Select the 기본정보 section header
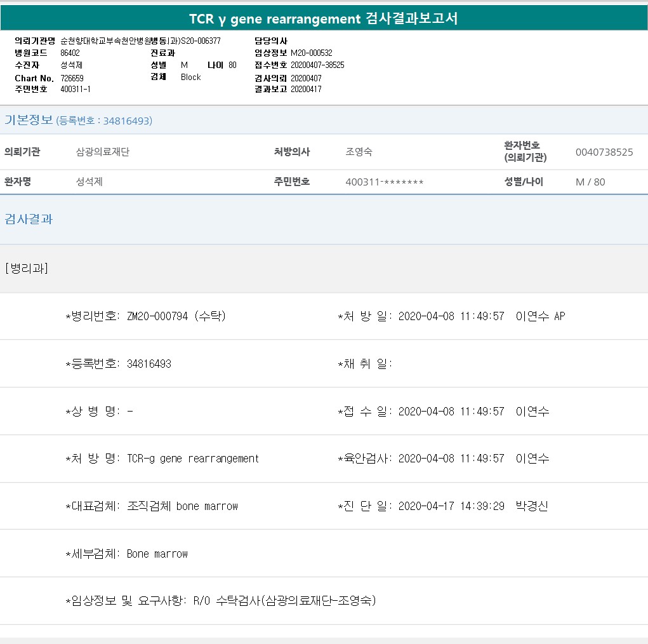 pyautogui.click(x=29, y=120)
